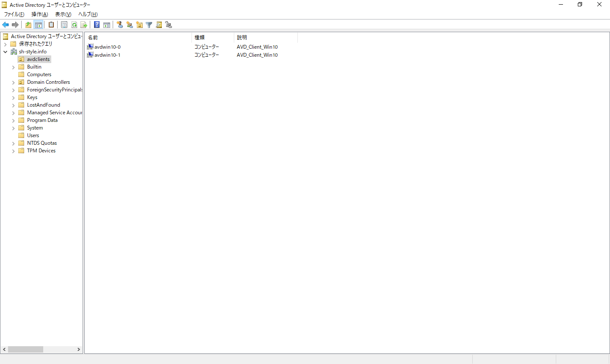Expand the Builtin container

point(13,67)
